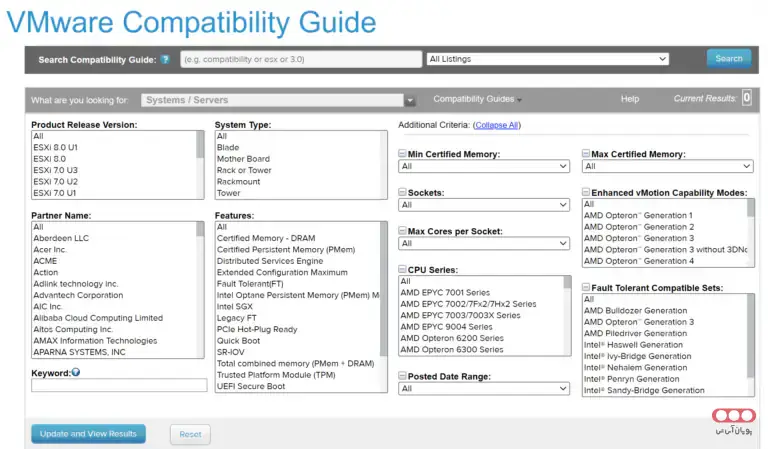The height and width of the screenshot is (449, 768).
Task: Select Intel Haswell Generation compatible set
Action: [x=633, y=345]
